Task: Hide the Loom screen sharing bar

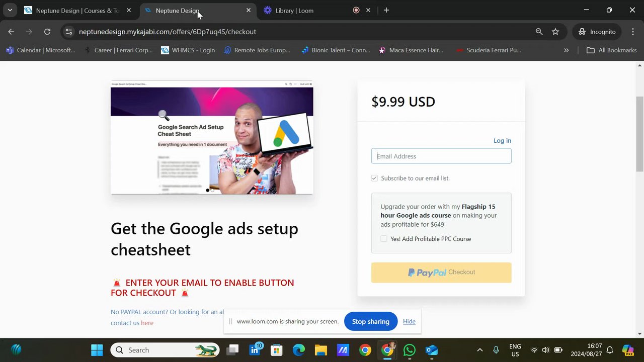Action: (x=409, y=321)
